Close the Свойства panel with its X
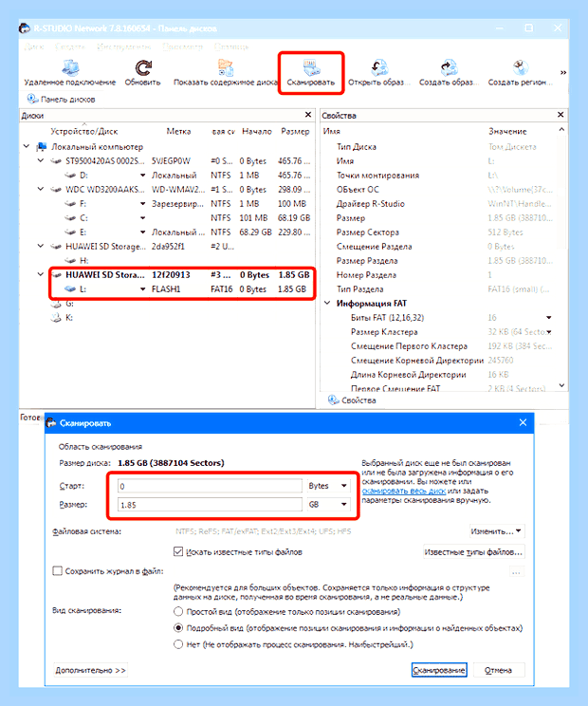588x706 pixels. click(x=560, y=115)
